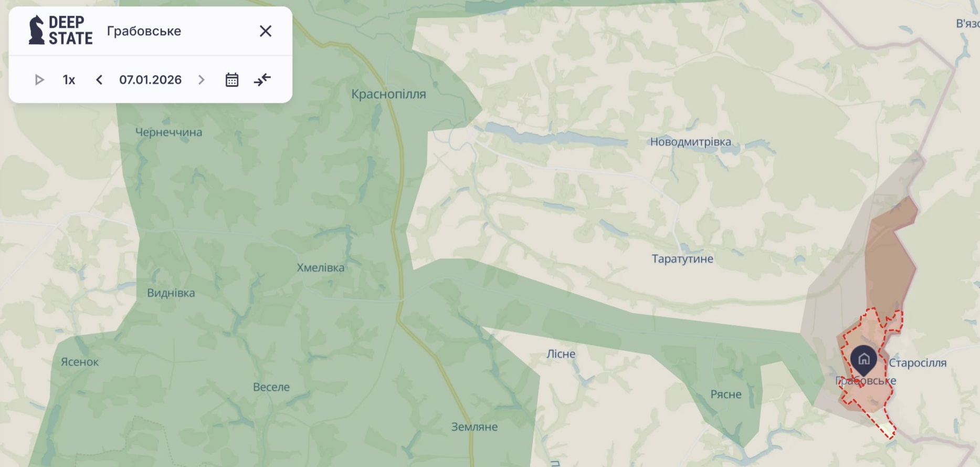
Task: Click the Старосілля label on the map
Action: click(x=918, y=363)
